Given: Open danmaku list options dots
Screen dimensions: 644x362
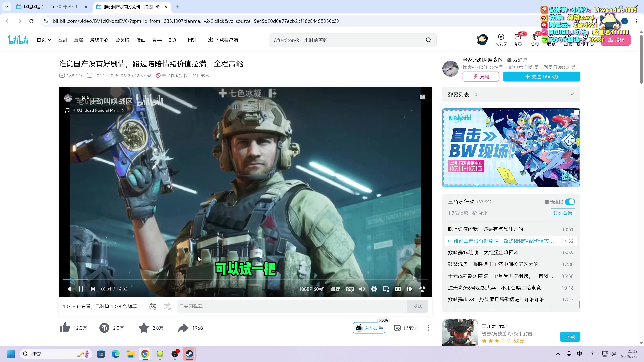Looking at the screenshot, I should (476, 95).
